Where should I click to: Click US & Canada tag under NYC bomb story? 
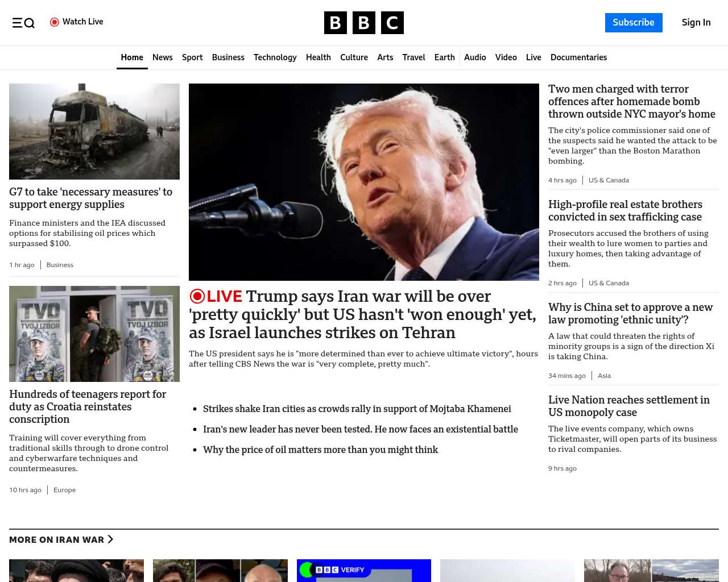tap(609, 180)
